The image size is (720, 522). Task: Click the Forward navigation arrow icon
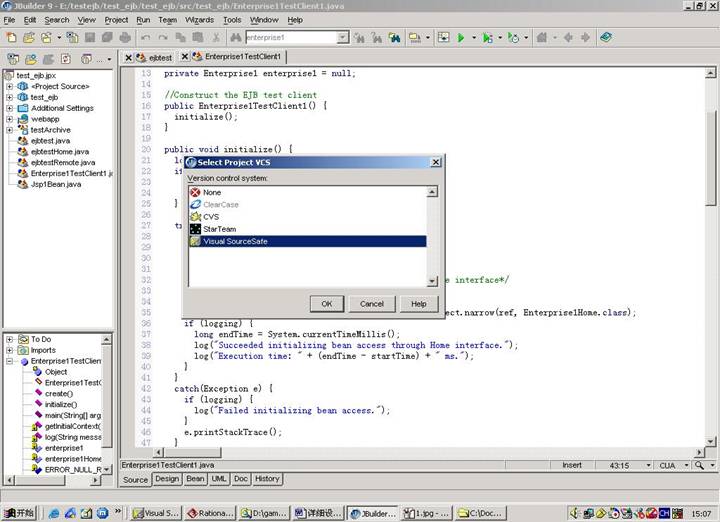(x=585, y=38)
